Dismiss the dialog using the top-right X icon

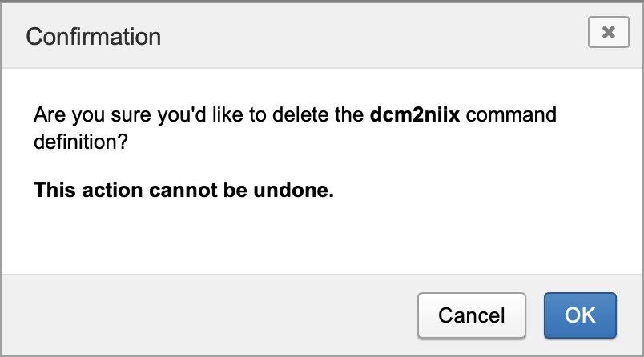(608, 33)
